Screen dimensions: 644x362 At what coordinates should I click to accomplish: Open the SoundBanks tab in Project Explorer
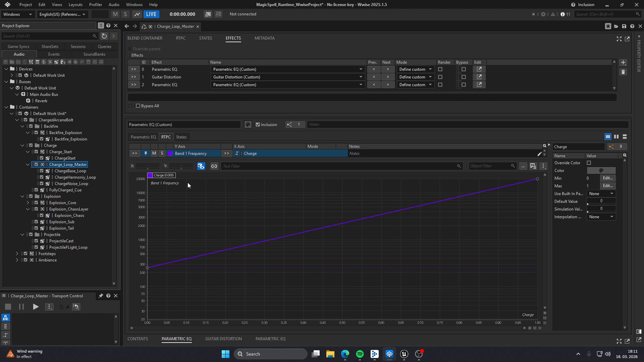(x=94, y=54)
